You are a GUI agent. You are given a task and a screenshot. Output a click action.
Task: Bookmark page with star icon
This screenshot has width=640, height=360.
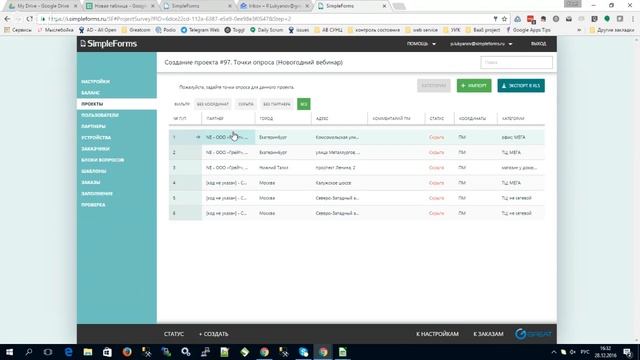[x=504, y=19]
